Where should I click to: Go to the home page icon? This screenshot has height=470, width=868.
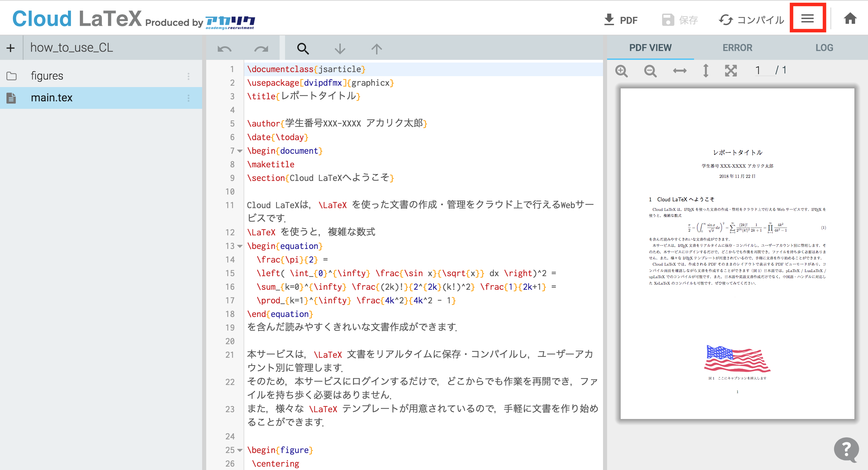(x=850, y=18)
